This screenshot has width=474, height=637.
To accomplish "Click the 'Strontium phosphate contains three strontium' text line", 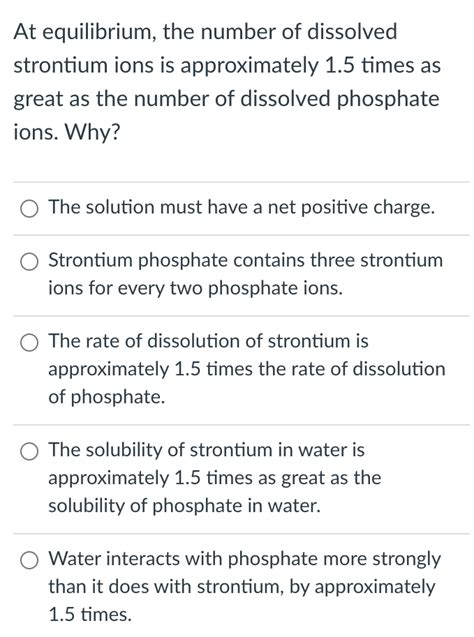I will pyautogui.click(x=245, y=260).
